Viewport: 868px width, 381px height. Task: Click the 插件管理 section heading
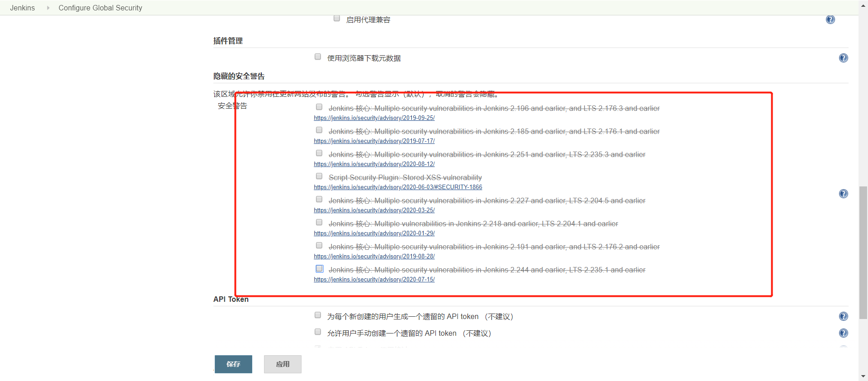point(228,41)
